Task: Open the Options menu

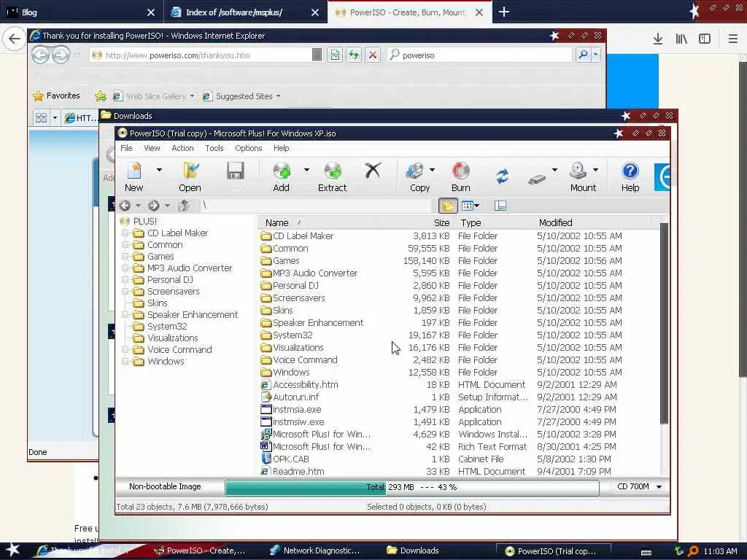Action: [249, 148]
